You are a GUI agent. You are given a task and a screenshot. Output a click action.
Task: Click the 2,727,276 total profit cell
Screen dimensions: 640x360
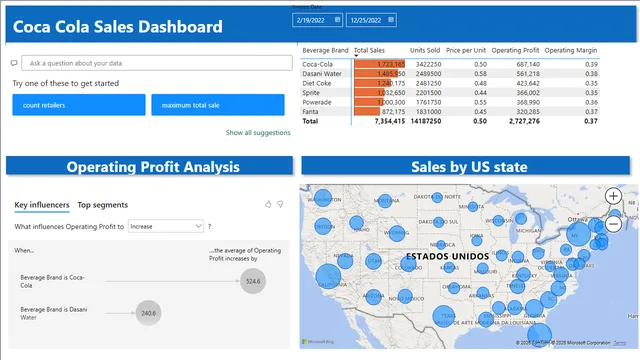coord(524,121)
